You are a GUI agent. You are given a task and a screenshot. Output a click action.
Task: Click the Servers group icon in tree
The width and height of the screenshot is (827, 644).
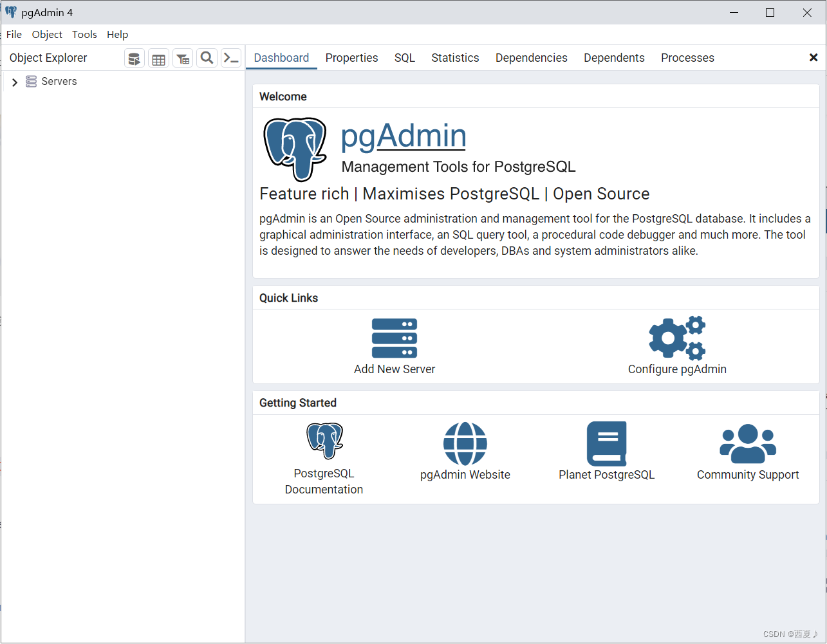pyautogui.click(x=31, y=82)
